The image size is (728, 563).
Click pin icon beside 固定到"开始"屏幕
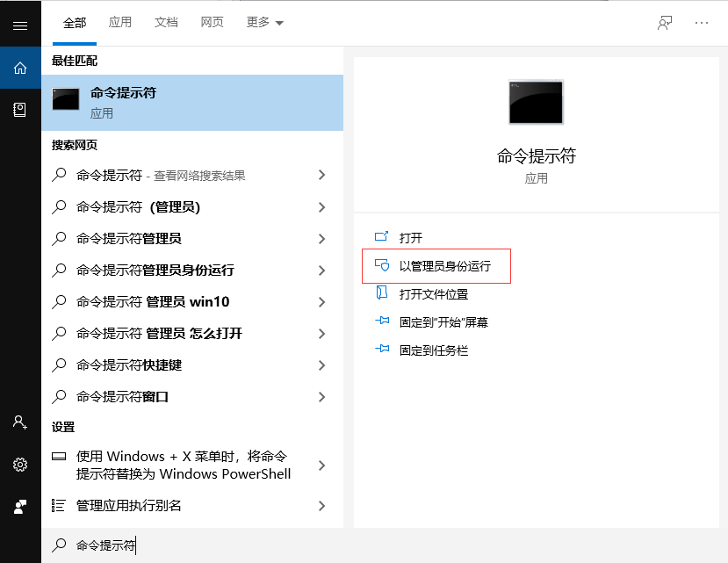point(382,321)
